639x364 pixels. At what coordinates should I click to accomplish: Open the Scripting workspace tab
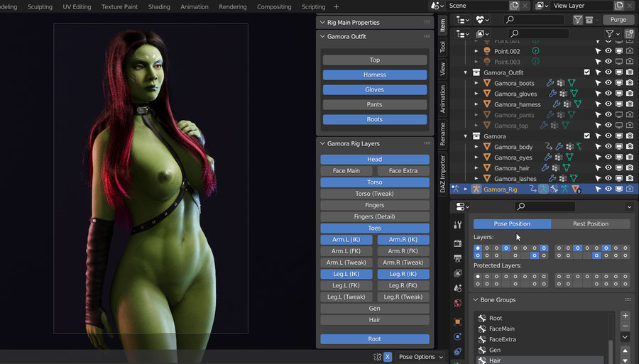click(313, 6)
